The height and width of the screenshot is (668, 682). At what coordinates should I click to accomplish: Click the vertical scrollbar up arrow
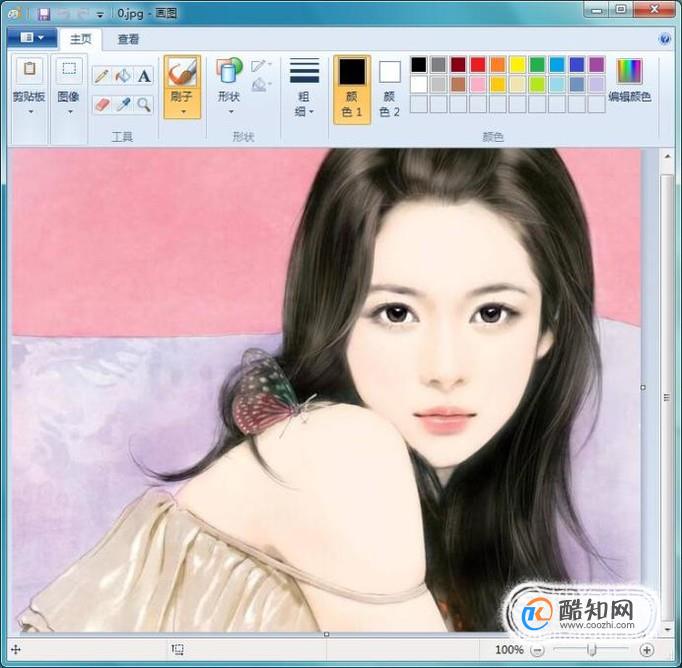[x=667, y=156]
